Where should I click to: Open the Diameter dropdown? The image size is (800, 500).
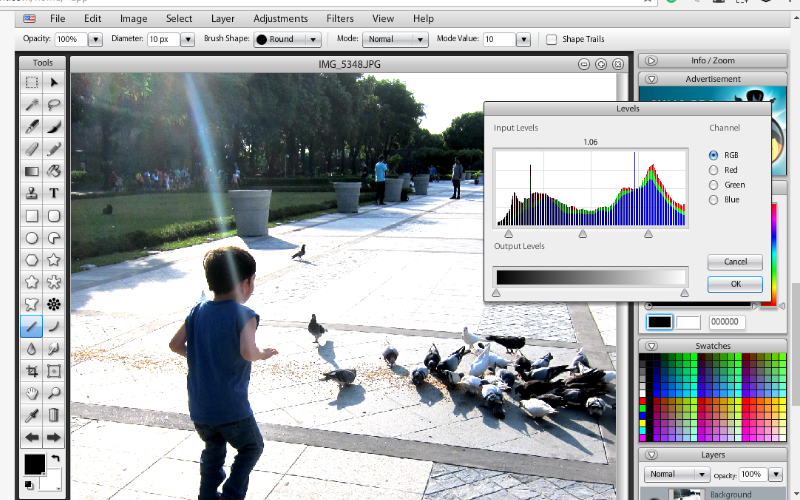coord(187,39)
